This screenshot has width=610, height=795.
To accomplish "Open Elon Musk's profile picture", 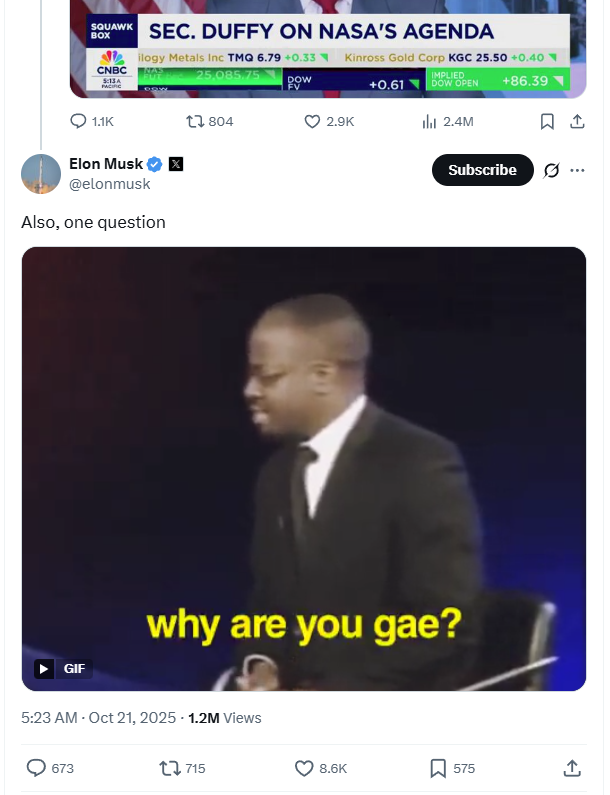I will click(41, 174).
